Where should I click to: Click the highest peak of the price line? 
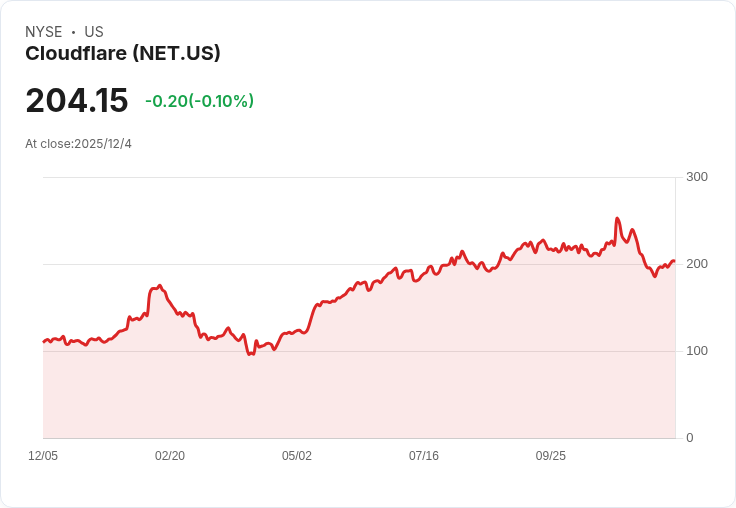[617, 218]
